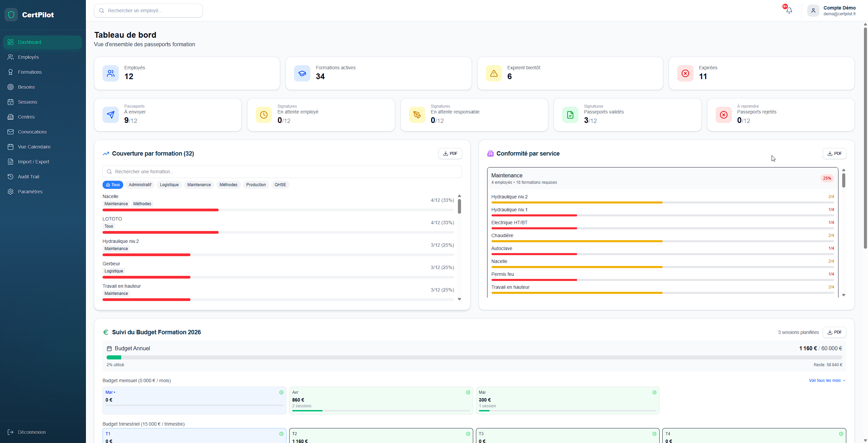Select Audit Trail from the sidebar
Screen dimensions: 868x443
[29, 176]
